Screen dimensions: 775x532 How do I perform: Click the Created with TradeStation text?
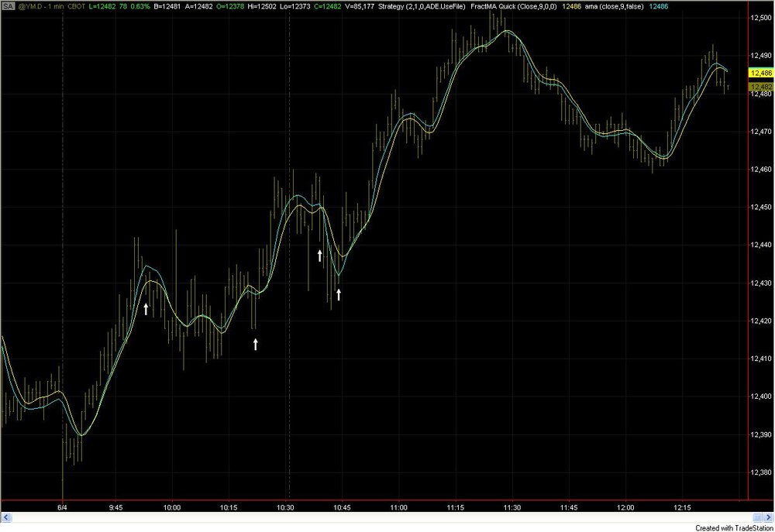pyautogui.click(x=733, y=528)
